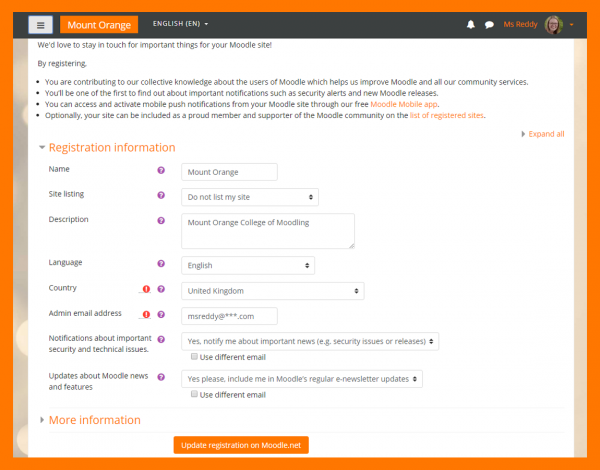Click help icon next to Language
Viewport: 600px width, 470px height.
(161, 264)
